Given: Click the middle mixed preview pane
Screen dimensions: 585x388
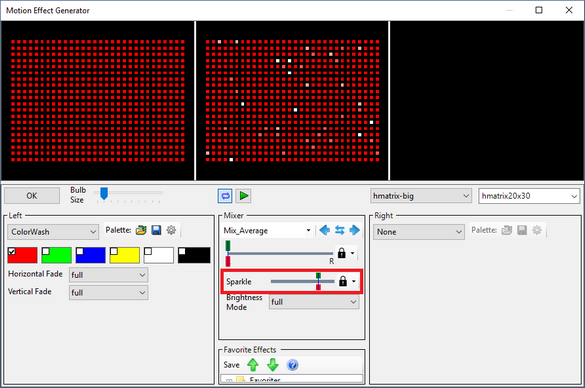Looking at the screenshot, I should pos(292,101).
